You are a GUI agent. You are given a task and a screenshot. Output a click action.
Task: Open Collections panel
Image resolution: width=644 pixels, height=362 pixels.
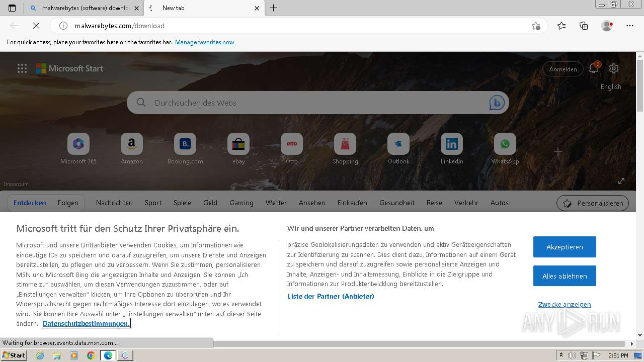pyautogui.click(x=584, y=26)
